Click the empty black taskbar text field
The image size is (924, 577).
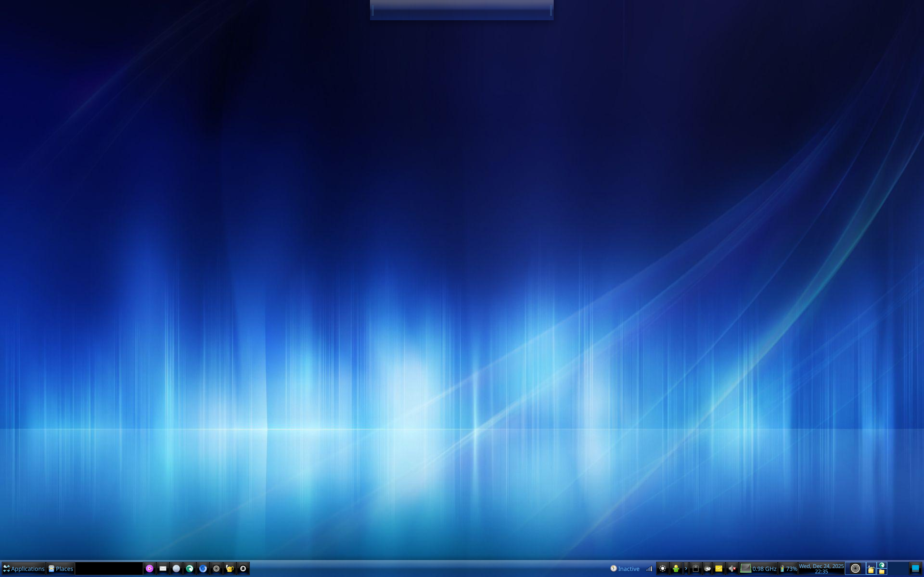[x=109, y=569]
